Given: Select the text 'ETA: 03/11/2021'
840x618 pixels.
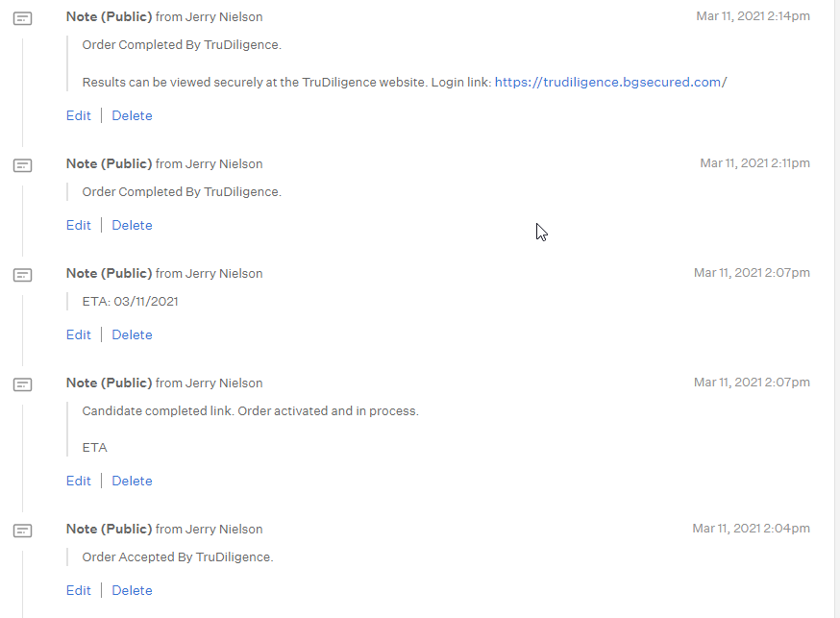Looking at the screenshot, I should pyautogui.click(x=130, y=302).
